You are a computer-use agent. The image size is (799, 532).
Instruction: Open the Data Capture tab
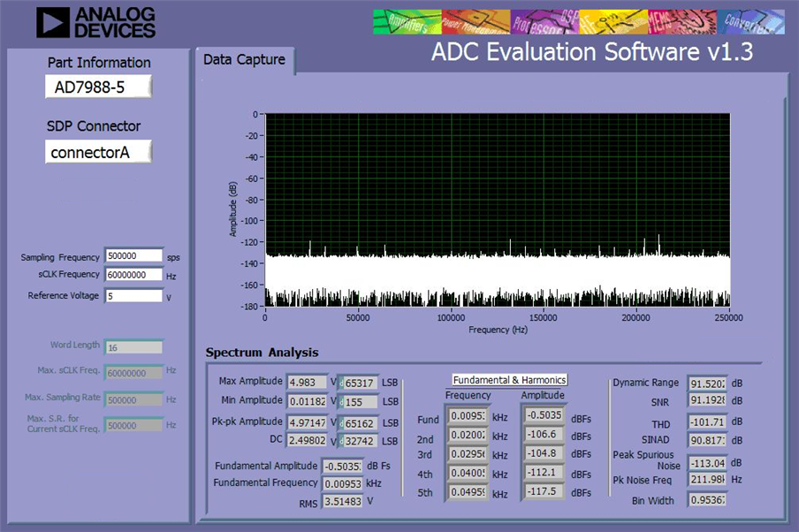(244, 60)
